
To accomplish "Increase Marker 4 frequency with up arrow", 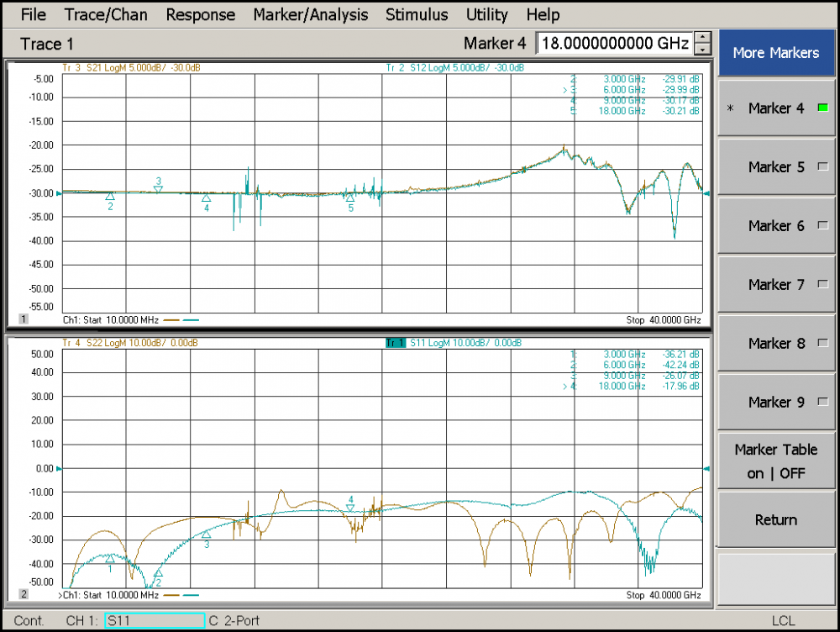I will point(702,38).
